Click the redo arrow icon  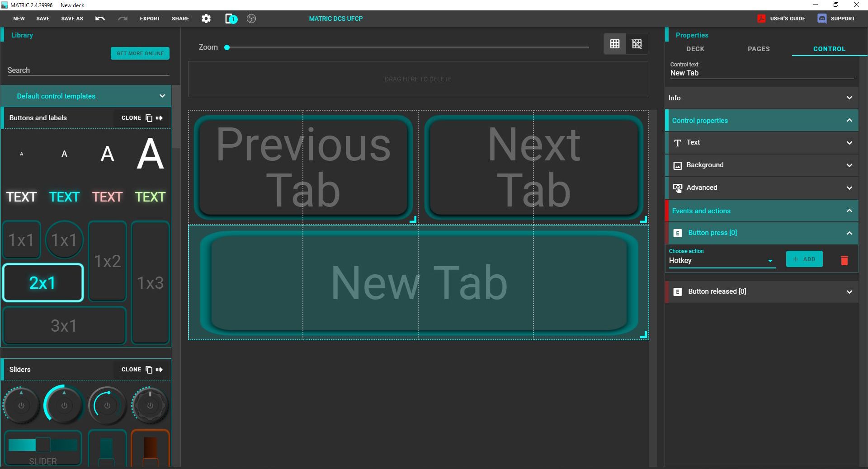pyautogui.click(x=123, y=19)
